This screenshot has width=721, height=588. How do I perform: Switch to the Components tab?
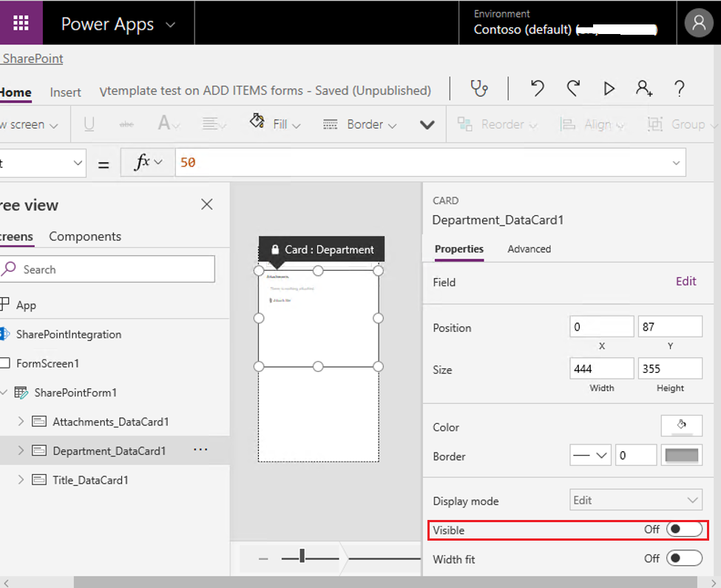85,236
